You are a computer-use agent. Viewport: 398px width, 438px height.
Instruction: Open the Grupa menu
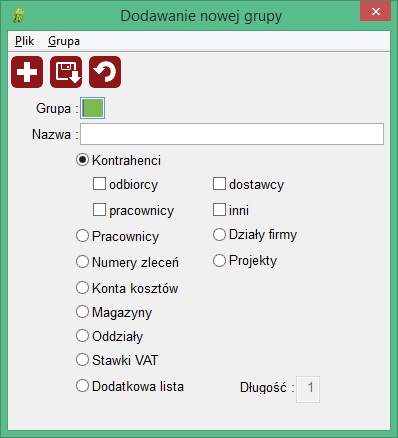click(x=64, y=41)
